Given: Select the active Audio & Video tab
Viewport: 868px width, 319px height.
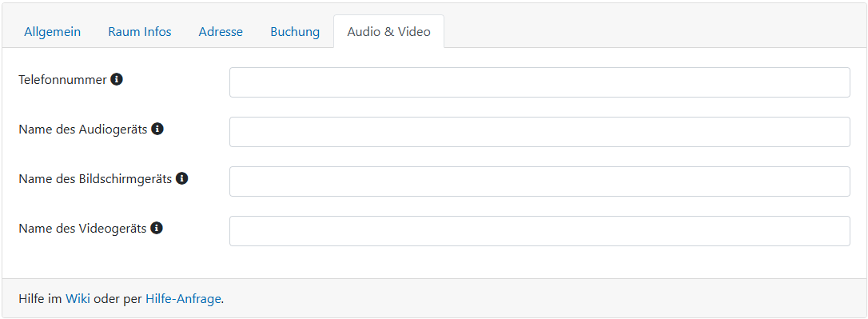Looking at the screenshot, I should coord(388,31).
